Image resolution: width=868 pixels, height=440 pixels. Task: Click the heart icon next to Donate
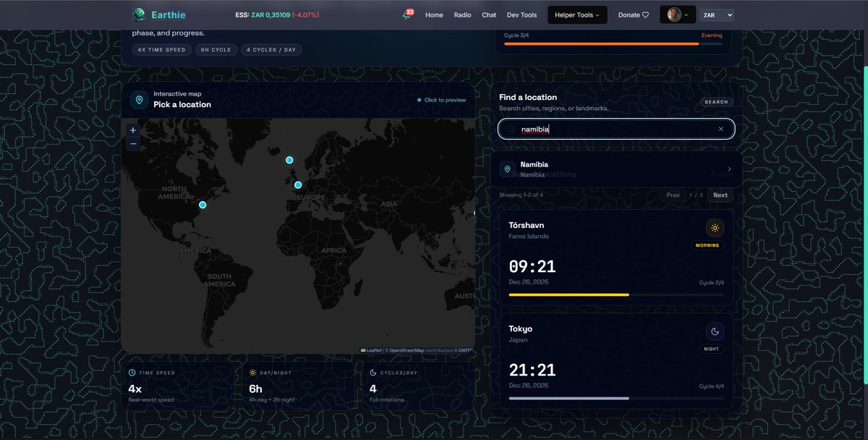646,14
